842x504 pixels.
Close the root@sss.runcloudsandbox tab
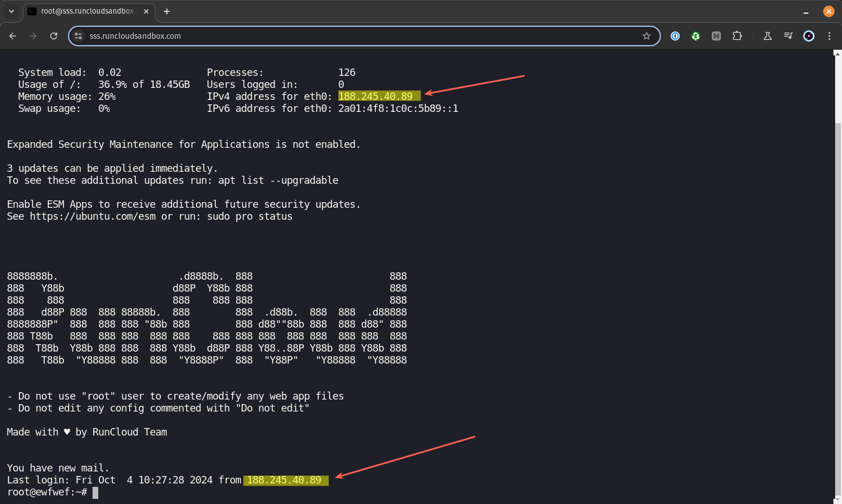click(146, 11)
